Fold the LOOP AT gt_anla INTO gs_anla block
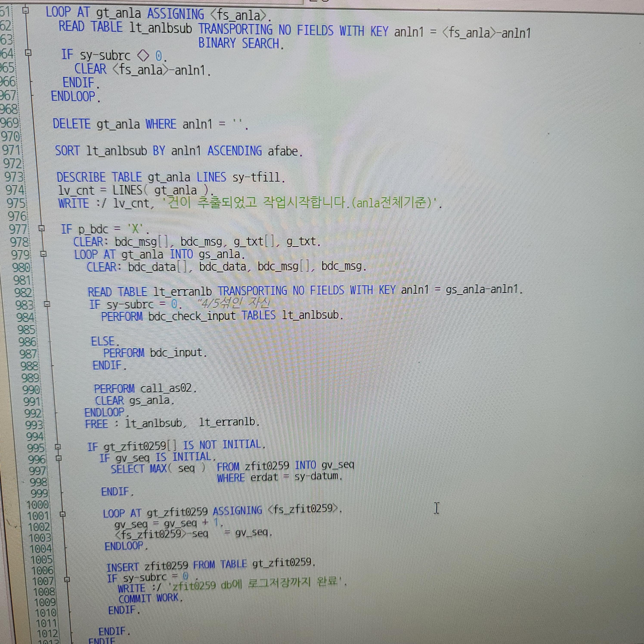Screen dimensions: 644x644 [x=43, y=254]
